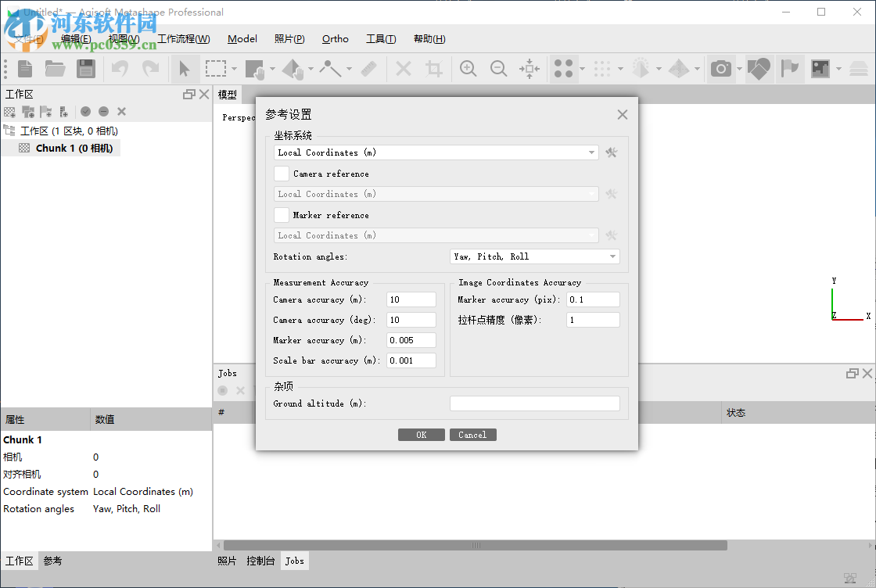Confirm settings by clicking OK
Screen dimensions: 876x588
pyautogui.click(x=421, y=434)
